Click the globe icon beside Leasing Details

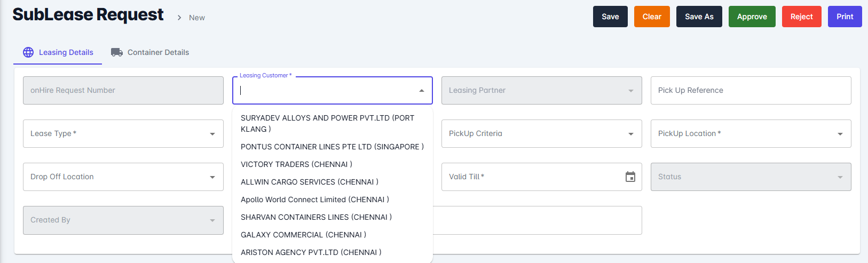coord(28,52)
